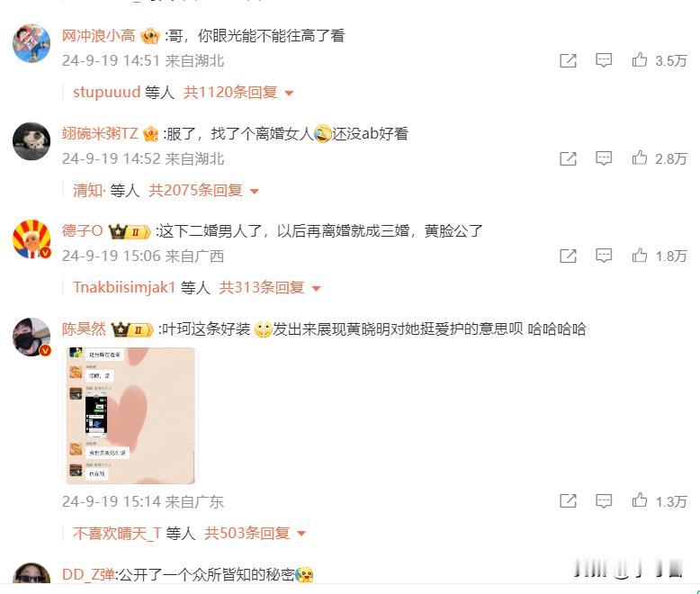Image resolution: width=700 pixels, height=594 pixels.
Task: Repost 德子O's comment
Action: tap(568, 256)
